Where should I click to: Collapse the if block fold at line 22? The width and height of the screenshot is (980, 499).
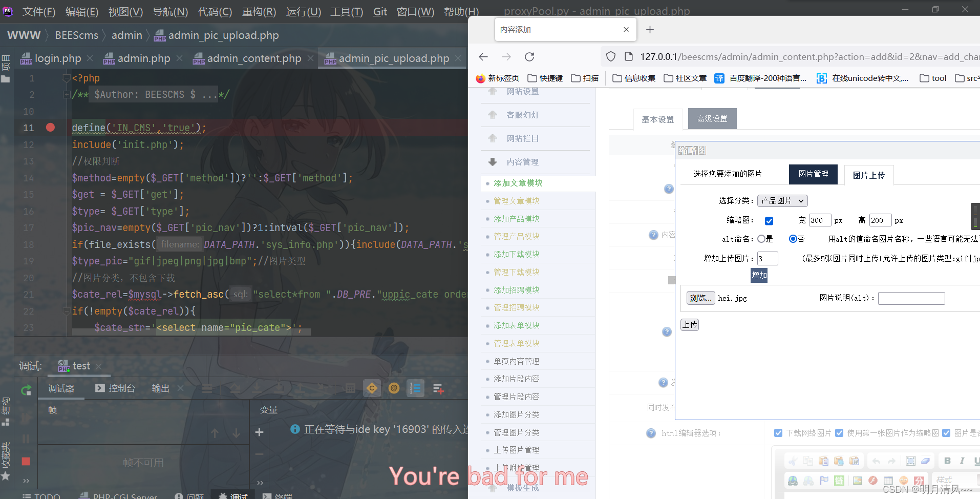[x=66, y=311]
